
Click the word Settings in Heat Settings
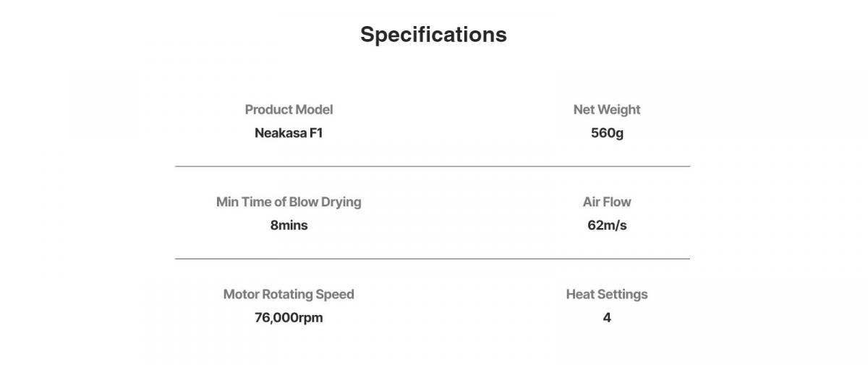[622, 295]
